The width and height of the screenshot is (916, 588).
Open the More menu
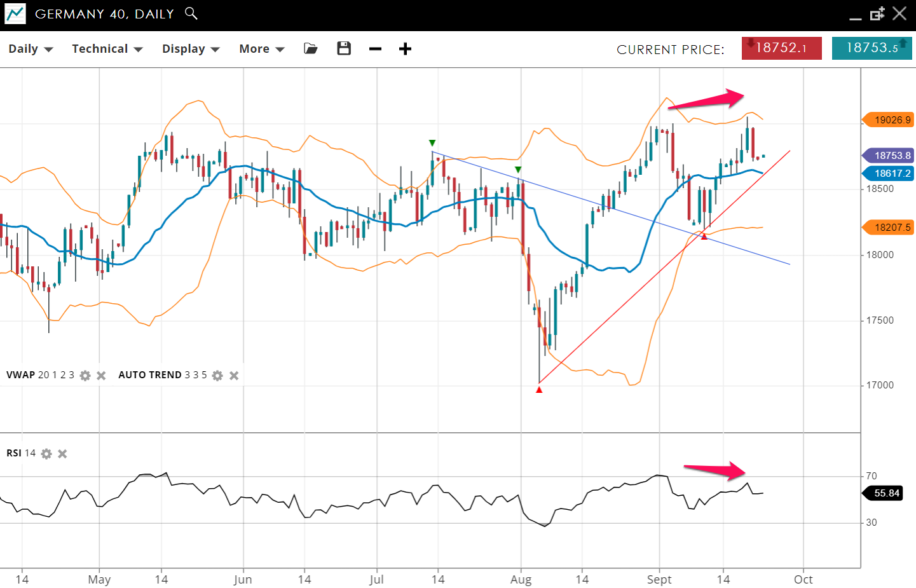(x=261, y=49)
